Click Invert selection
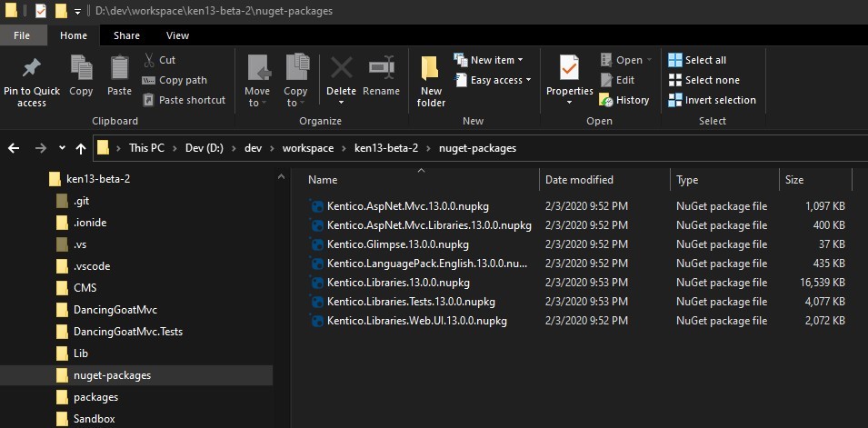 (712, 100)
